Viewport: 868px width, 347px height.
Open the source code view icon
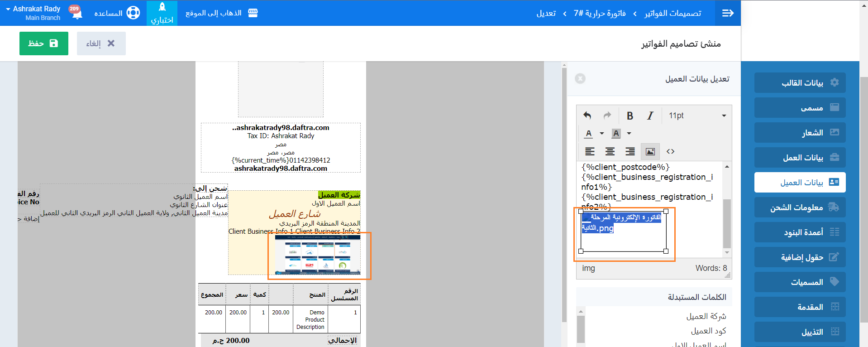[670, 151]
